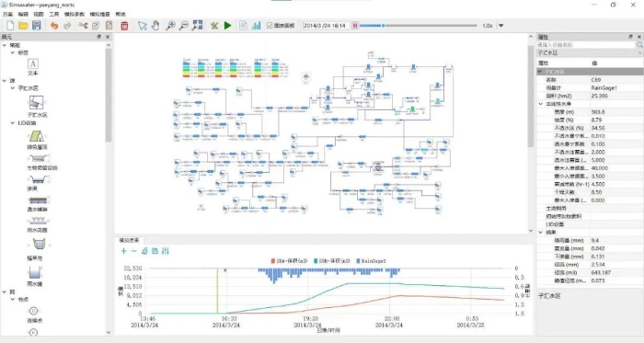Select the arrow pointer tool
The image size is (644, 343).
(142, 26)
